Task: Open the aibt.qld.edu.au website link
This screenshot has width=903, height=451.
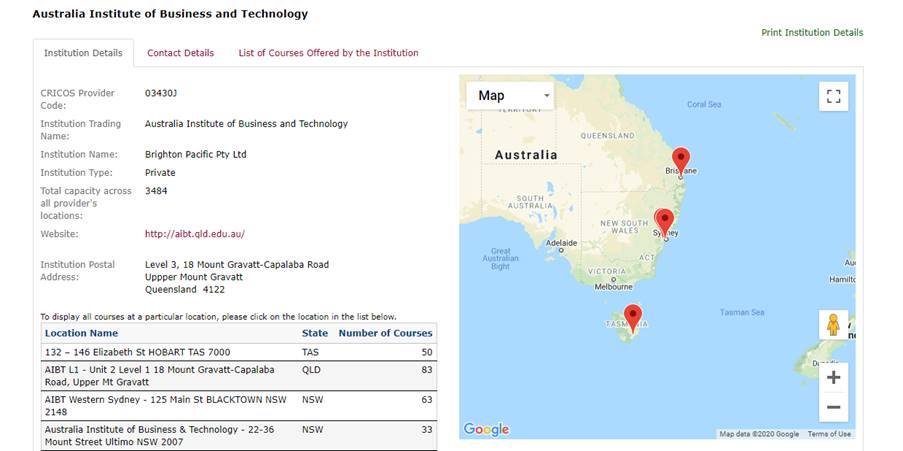Action: [195, 234]
